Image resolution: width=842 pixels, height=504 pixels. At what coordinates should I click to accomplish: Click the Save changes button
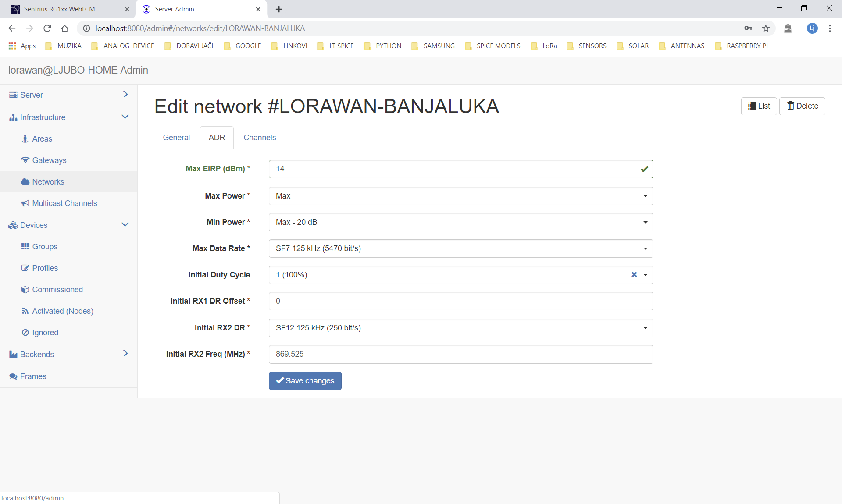[x=305, y=380]
